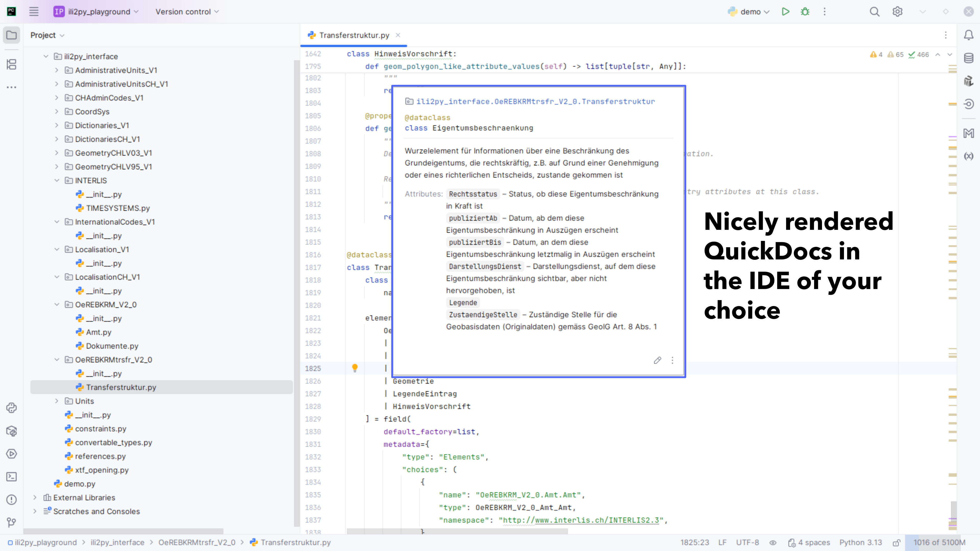This screenshot has height=551, width=980.
Task: Open demo.py in project tree
Action: pyautogui.click(x=80, y=484)
